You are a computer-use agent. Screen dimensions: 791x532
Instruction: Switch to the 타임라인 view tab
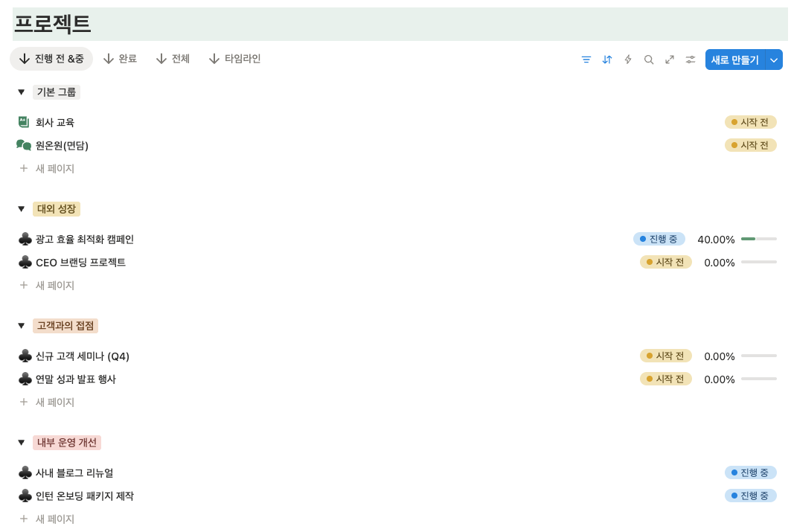[234, 57]
